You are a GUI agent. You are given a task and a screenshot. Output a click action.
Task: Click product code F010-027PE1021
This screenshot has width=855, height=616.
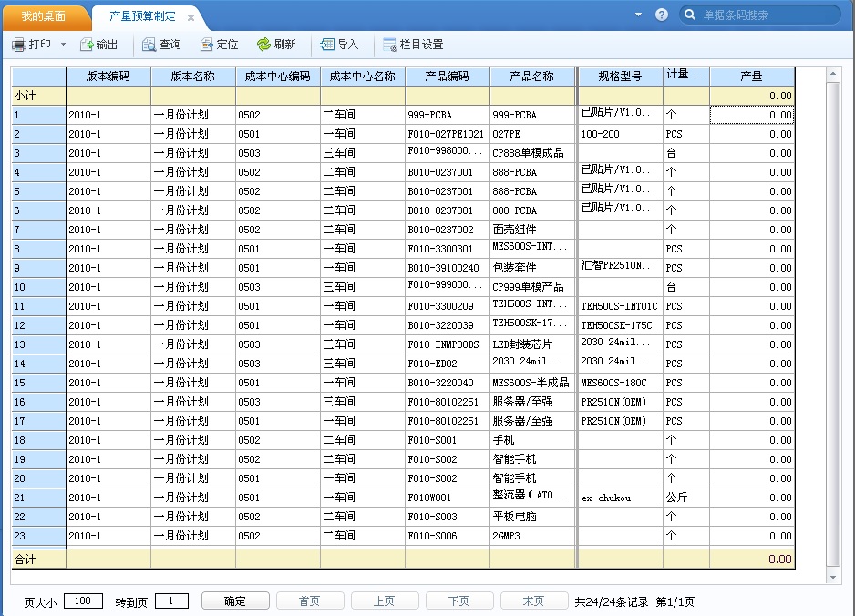446,134
